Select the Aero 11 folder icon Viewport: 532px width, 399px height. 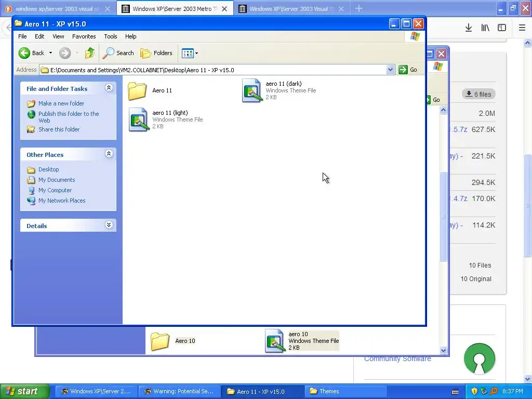[137, 90]
